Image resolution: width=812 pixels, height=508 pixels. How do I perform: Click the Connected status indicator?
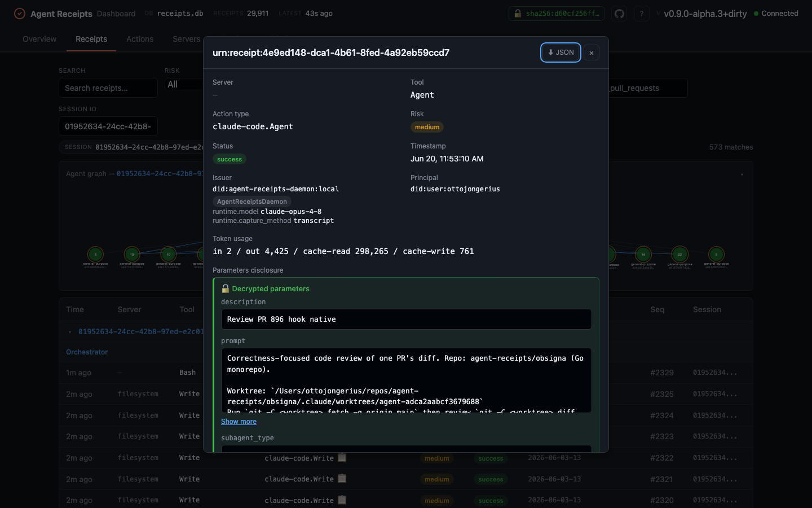tap(776, 14)
